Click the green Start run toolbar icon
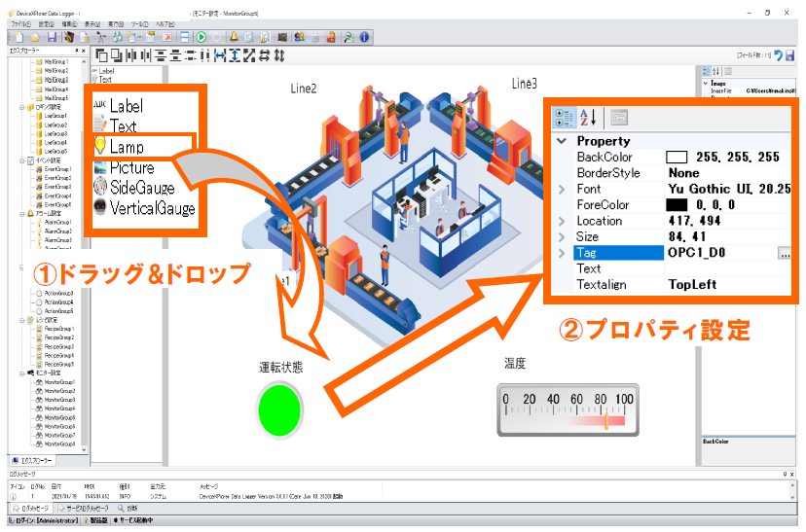 tap(201, 37)
